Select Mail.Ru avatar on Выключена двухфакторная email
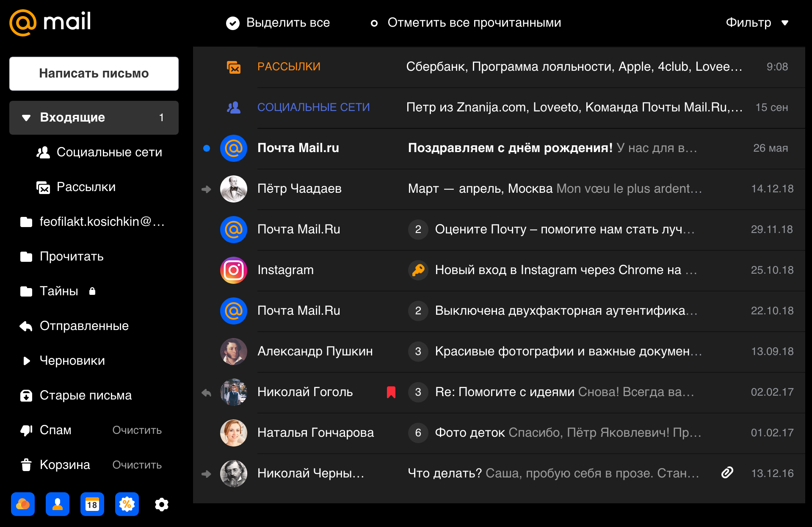Image resolution: width=812 pixels, height=527 pixels. (234, 311)
